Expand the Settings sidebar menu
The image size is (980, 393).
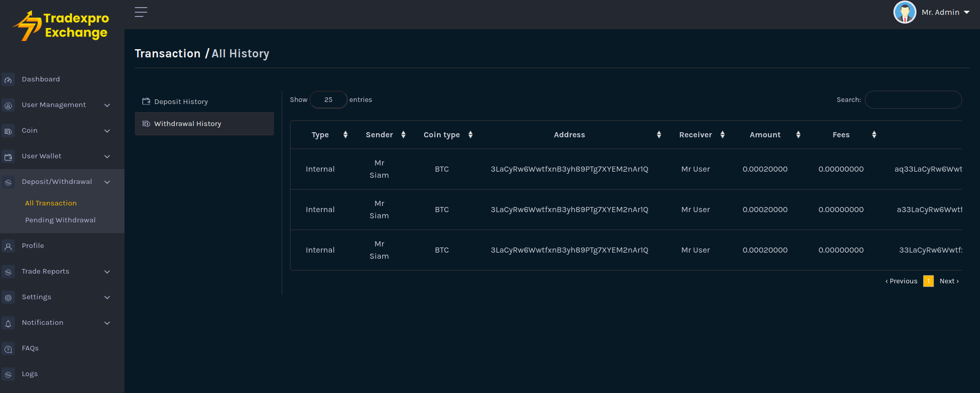click(107, 297)
